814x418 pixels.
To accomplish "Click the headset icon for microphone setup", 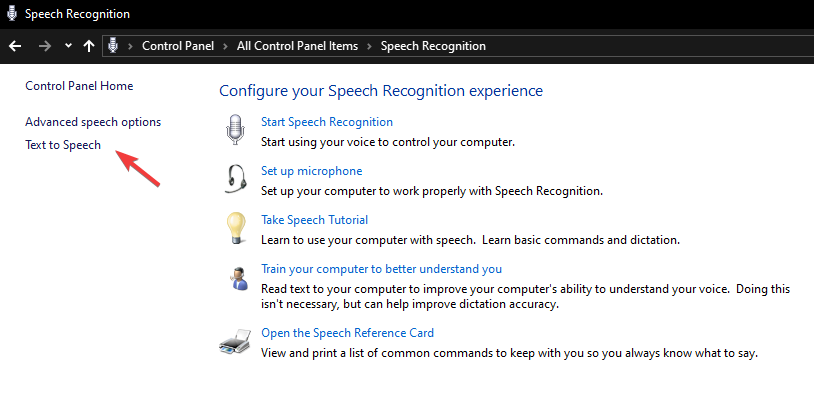I will pos(236,179).
